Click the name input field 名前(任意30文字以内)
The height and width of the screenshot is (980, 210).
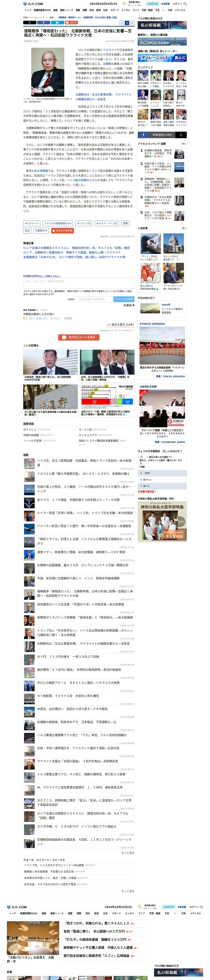click(95, 299)
